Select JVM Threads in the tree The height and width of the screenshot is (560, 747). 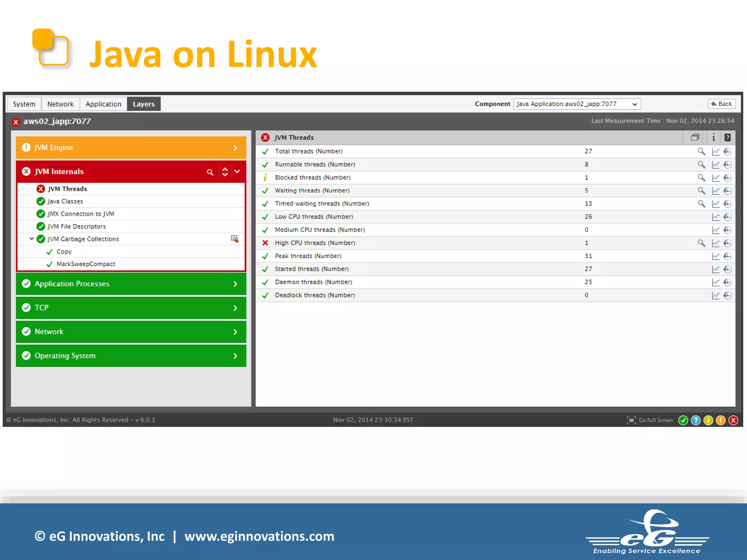click(x=67, y=189)
